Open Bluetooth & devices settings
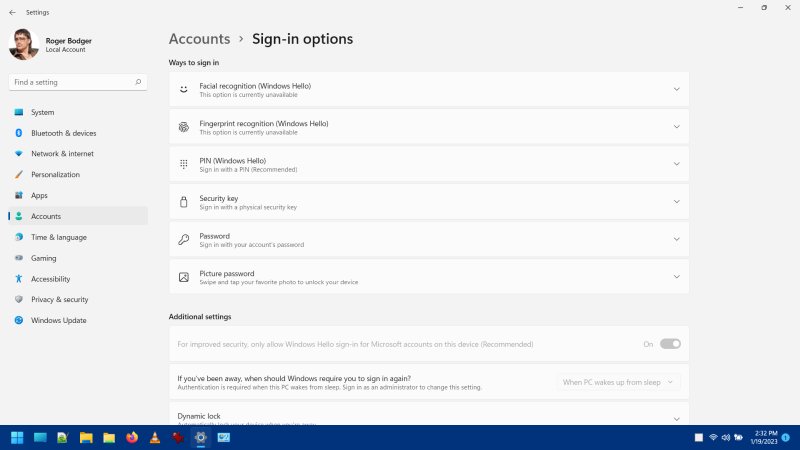The width and height of the screenshot is (800, 450). [78, 133]
